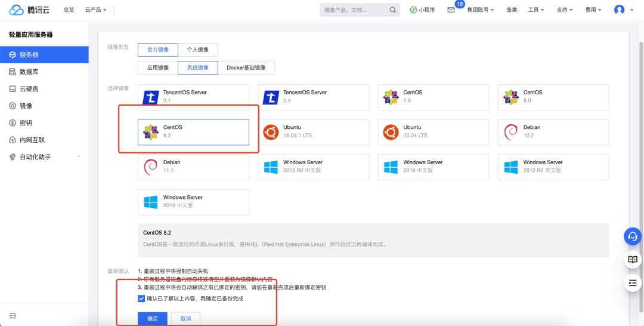Open the documentation book icon
This screenshot has width=644, height=326.
pyautogui.click(x=633, y=259)
